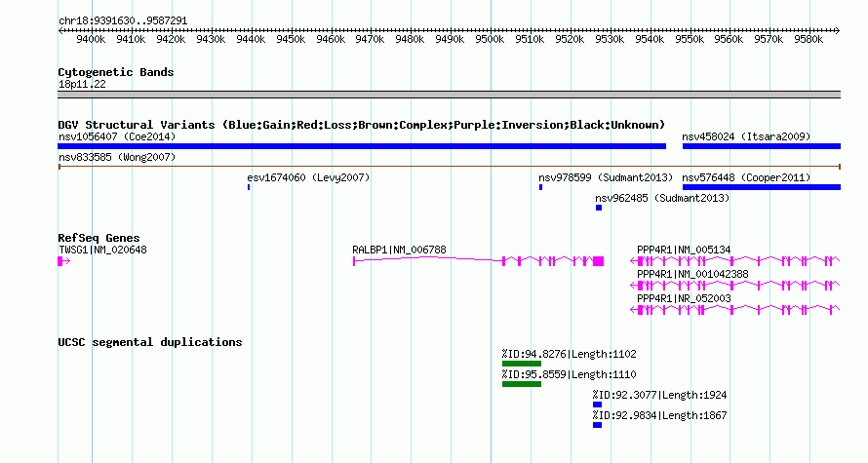This screenshot has height=463, width=868.
Task: Click the nsv1056407 (Coe2014) label
Action: (x=117, y=136)
